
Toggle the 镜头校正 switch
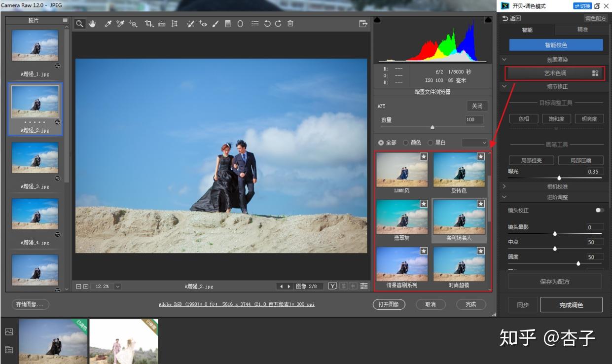(x=599, y=210)
